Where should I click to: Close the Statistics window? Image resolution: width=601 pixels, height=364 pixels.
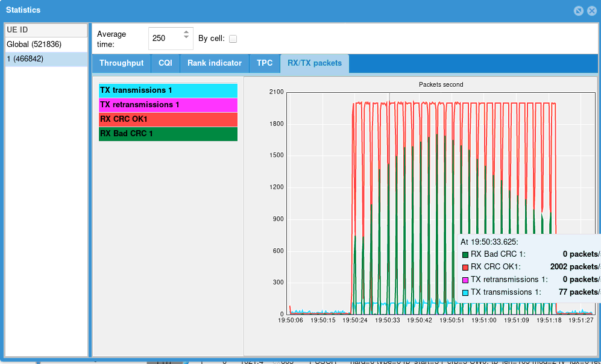point(590,10)
